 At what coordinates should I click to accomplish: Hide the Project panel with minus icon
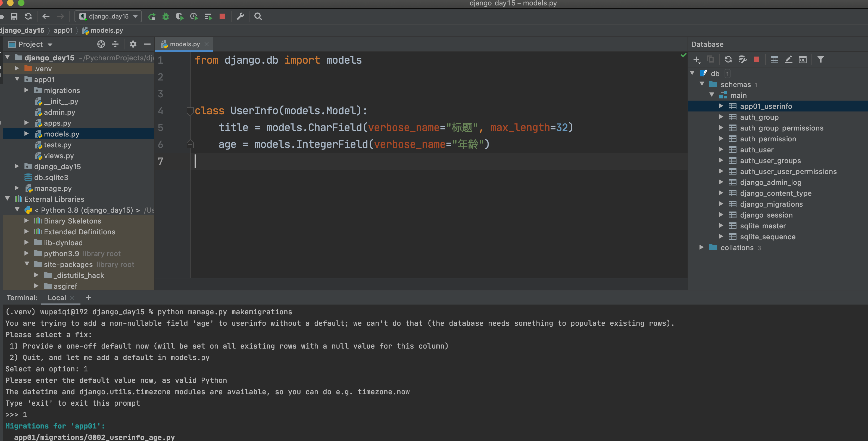(x=147, y=44)
